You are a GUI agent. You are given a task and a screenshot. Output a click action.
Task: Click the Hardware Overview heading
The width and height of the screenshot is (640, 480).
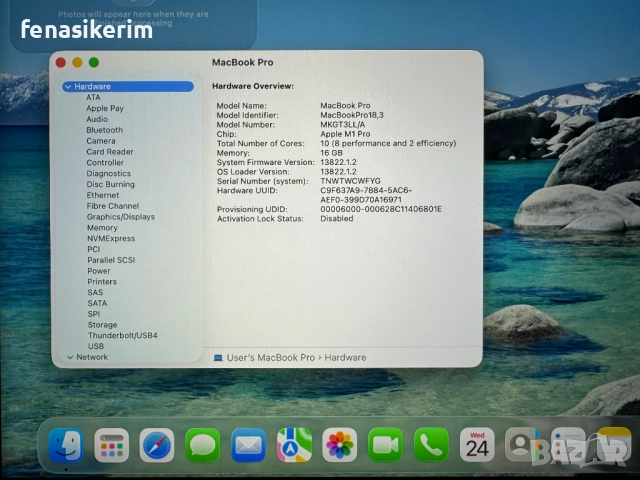click(x=253, y=87)
